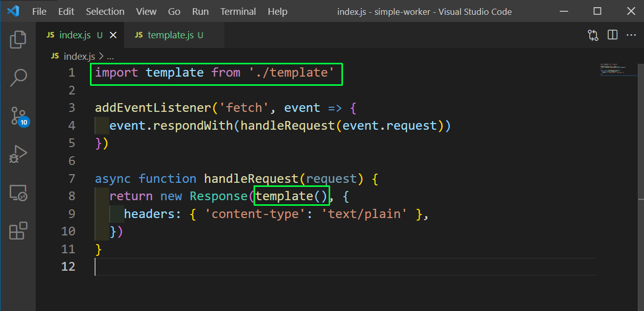Close the index.js tab
Image resolution: width=644 pixels, height=311 pixels.
tap(113, 35)
